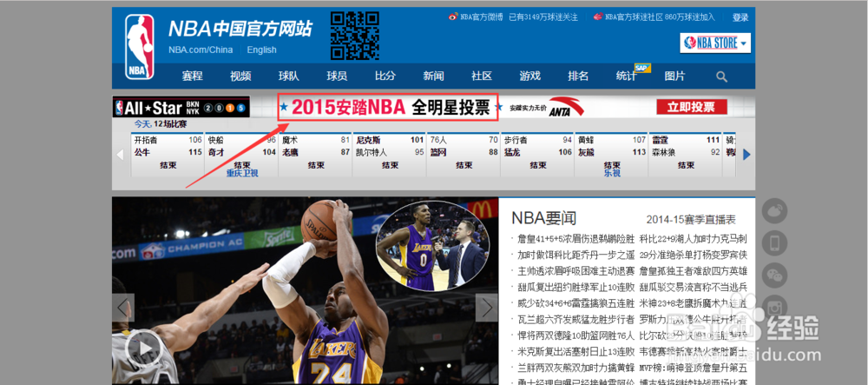Click the NBA要闻 section heading
The image size is (868, 385).
tap(543, 218)
